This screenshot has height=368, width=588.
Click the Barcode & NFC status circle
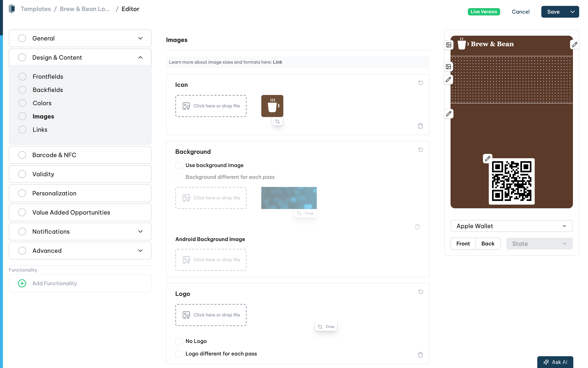point(22,155)
